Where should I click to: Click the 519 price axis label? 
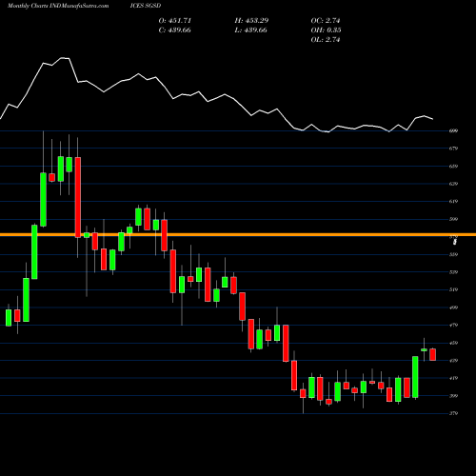coord(453,289)
